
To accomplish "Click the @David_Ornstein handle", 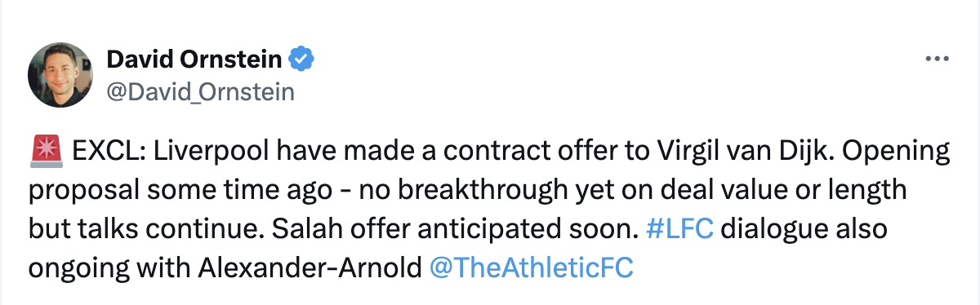I will click(200, 92).
